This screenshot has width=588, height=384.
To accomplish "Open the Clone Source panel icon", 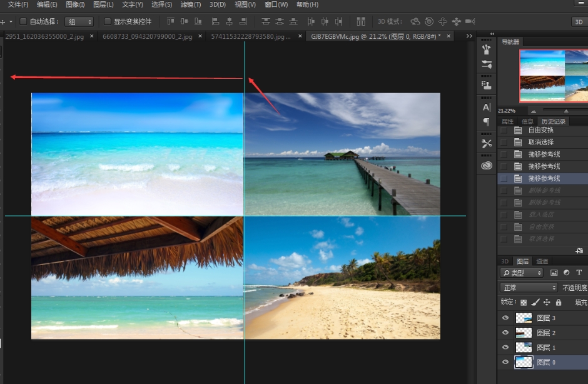I will click(487, 86).
